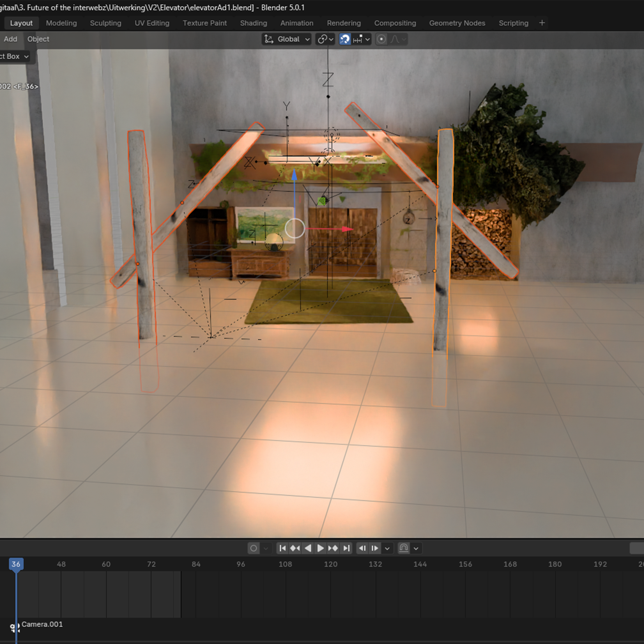Open the Global transform orientation dropdown
The width and height of the screenshot is (644, 644).
[287, 39]
